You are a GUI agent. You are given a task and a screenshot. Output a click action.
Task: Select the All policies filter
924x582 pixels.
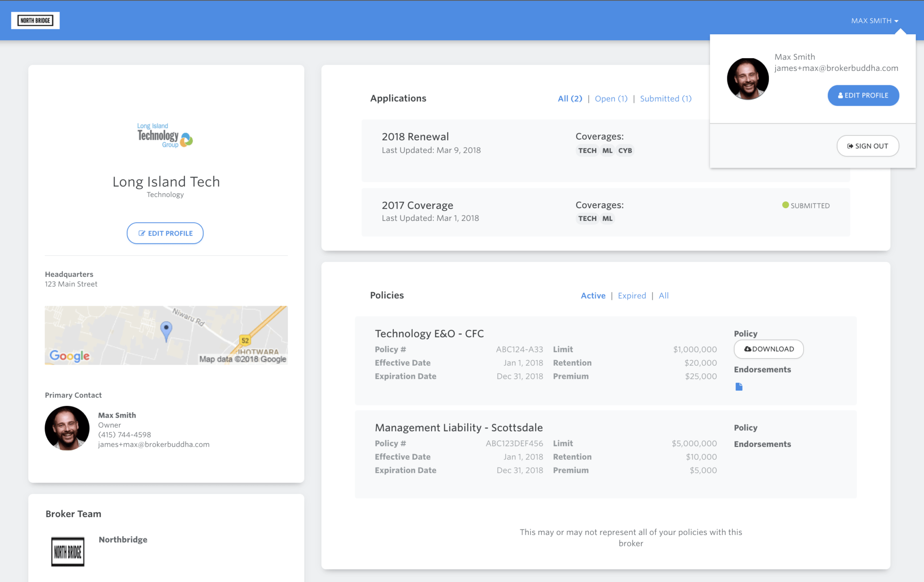click(x=664, y=295)
